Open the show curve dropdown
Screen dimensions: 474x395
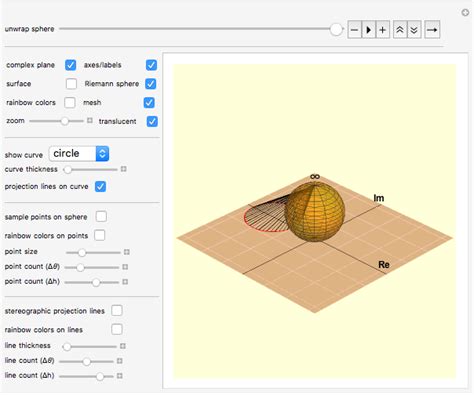(x=79, y=154)
